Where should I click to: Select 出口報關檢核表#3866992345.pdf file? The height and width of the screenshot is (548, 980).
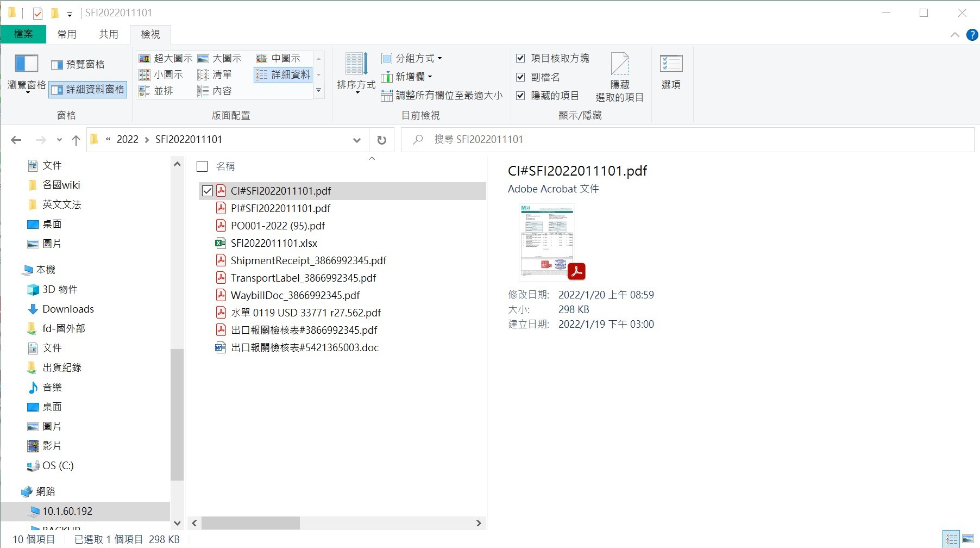(304, 330)
